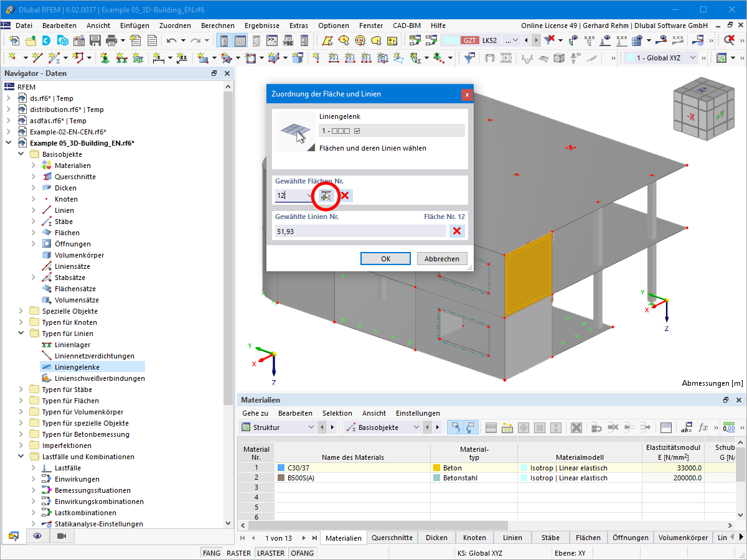Viewport: 747px width, 560px height.
Task: Go to next table page arrow
Action: pyautogui.click(x=304, y=538)
